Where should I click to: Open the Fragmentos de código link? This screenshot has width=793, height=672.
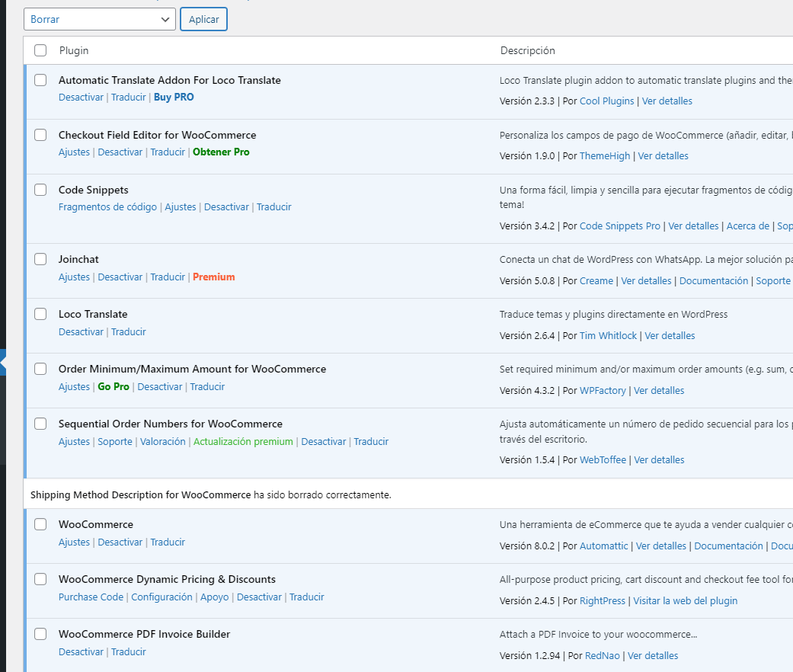click(107, 206)
